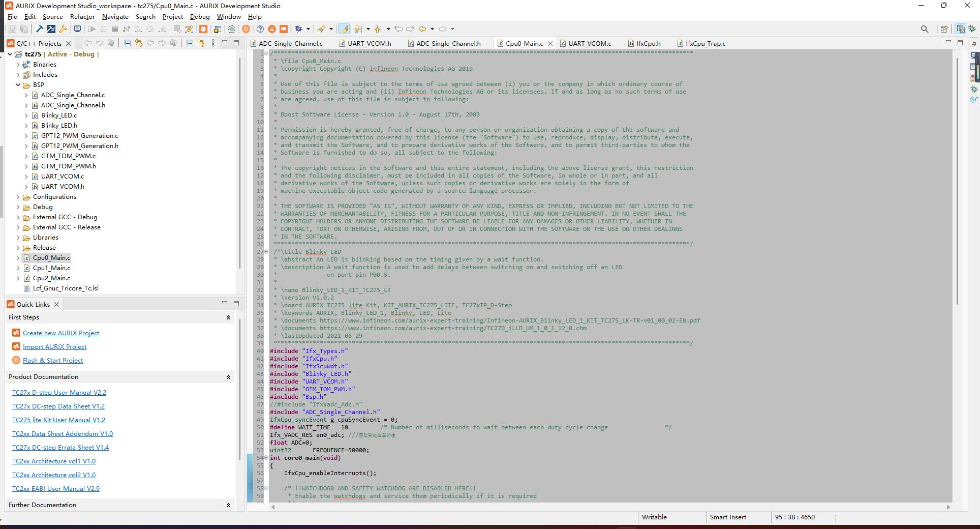Image resolution: width=980 pixels, height=529 pixels.
Task: Open TC2xx EABI User Manual V2.9
Action: tap(56, 488)
